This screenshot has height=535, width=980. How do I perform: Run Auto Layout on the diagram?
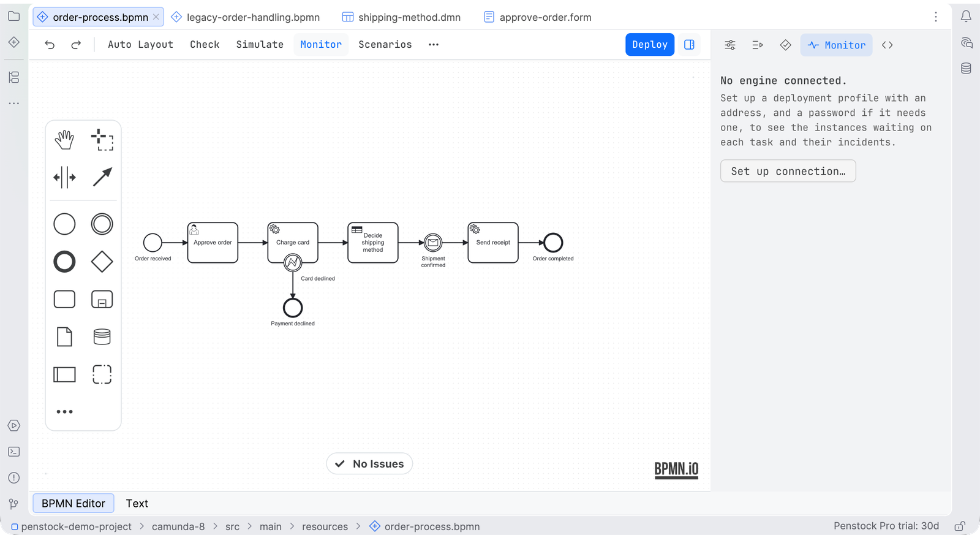click(140, 45)
